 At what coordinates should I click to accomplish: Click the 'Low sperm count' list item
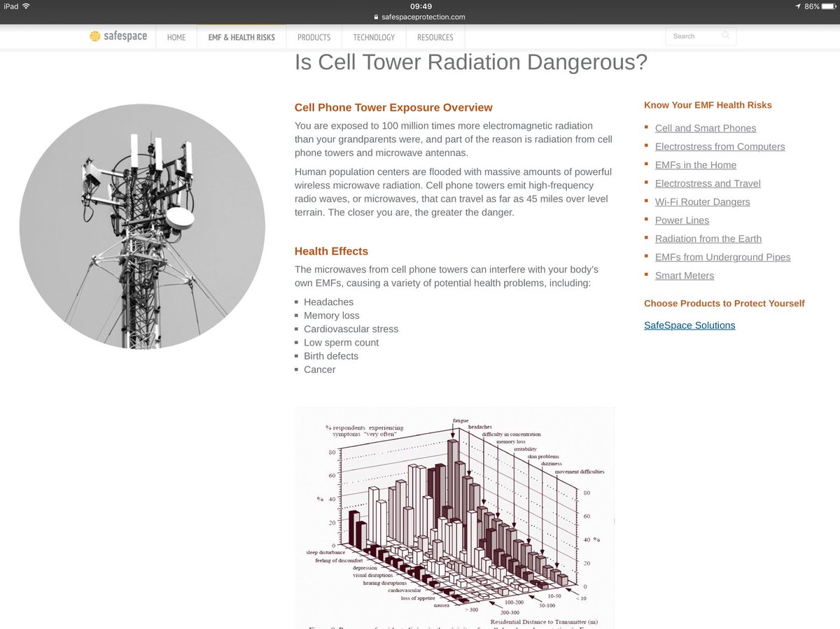click(341, 343)
